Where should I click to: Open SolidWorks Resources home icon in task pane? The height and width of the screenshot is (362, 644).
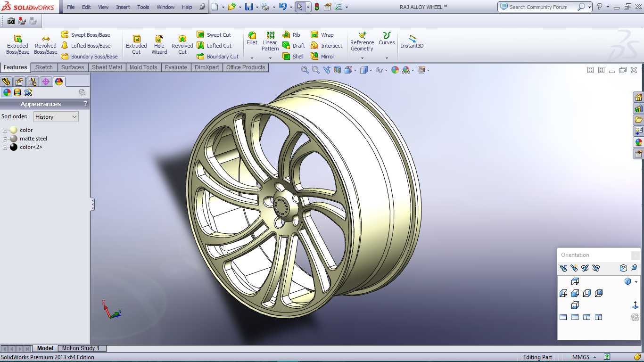[x=639, y=97]
